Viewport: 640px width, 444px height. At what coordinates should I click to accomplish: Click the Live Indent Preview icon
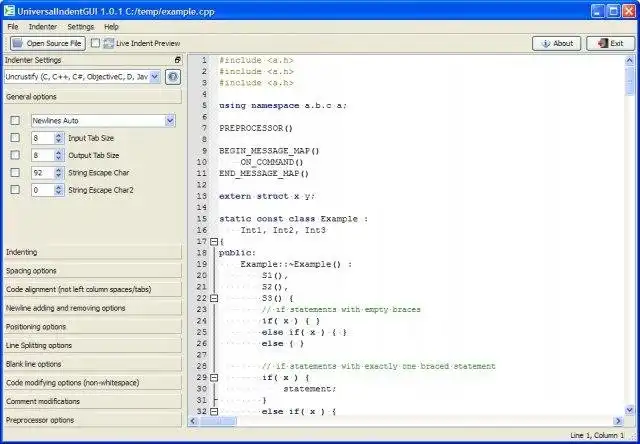click(108, 44)
